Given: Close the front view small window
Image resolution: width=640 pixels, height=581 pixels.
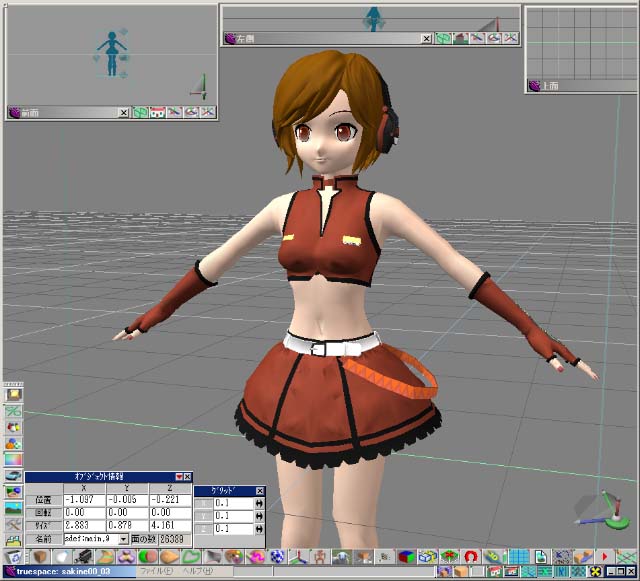Looking at the screenshot, I should (124, 113).
